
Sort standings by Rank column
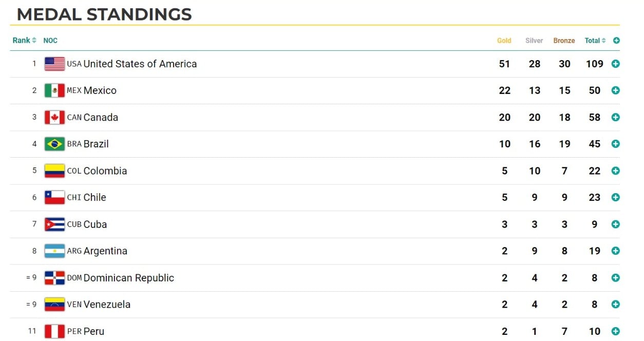coord(24,41)
